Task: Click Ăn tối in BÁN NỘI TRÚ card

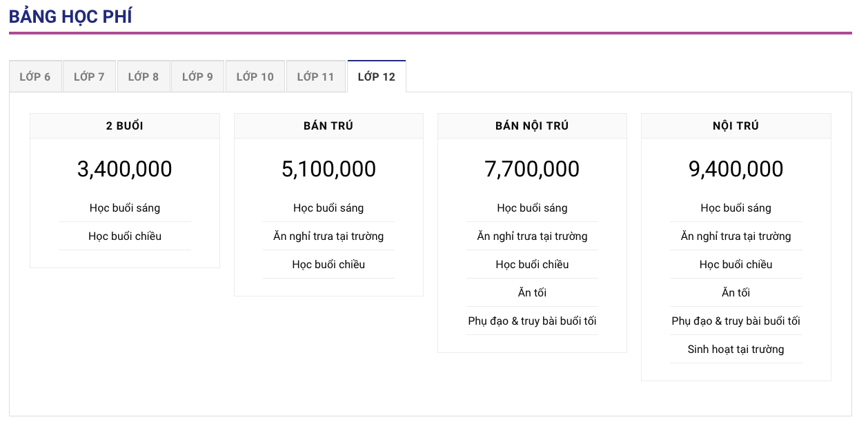Action: [x=532, y=293]
